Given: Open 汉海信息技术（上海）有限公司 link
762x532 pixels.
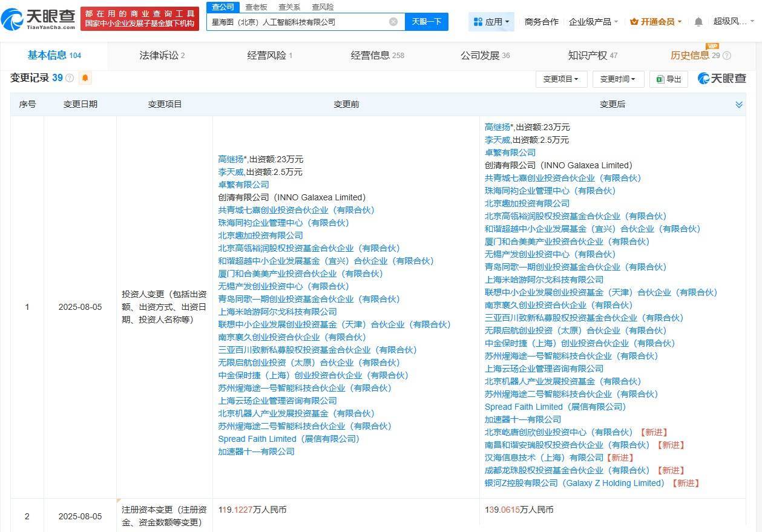Looking at the screenshot, I should [x=544, y=458].
